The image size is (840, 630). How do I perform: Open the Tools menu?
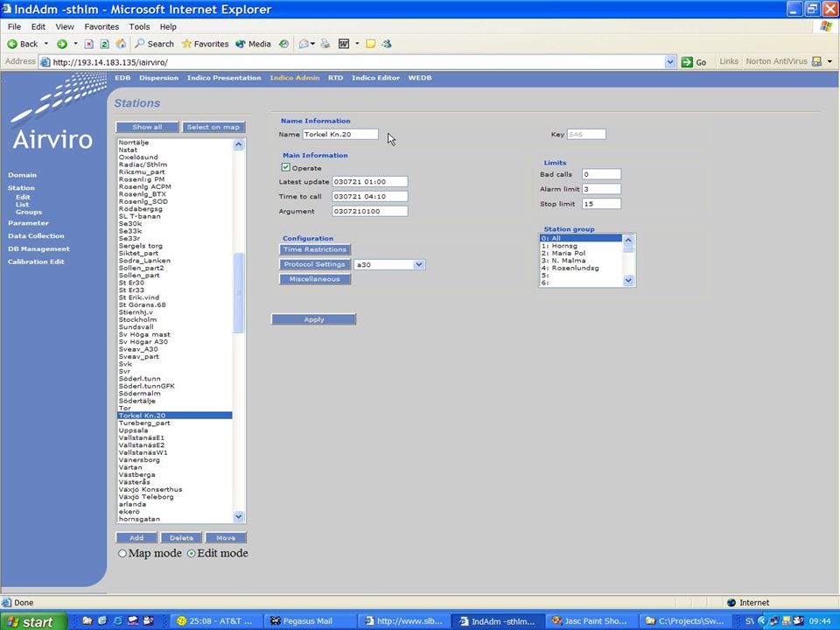[139, 27]
